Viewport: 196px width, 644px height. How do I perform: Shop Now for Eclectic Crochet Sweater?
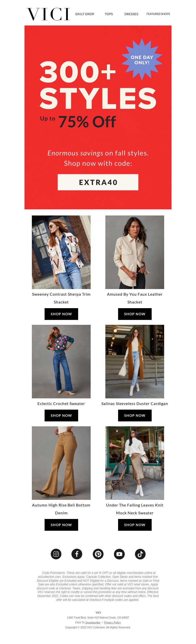[x=61, y=416]
